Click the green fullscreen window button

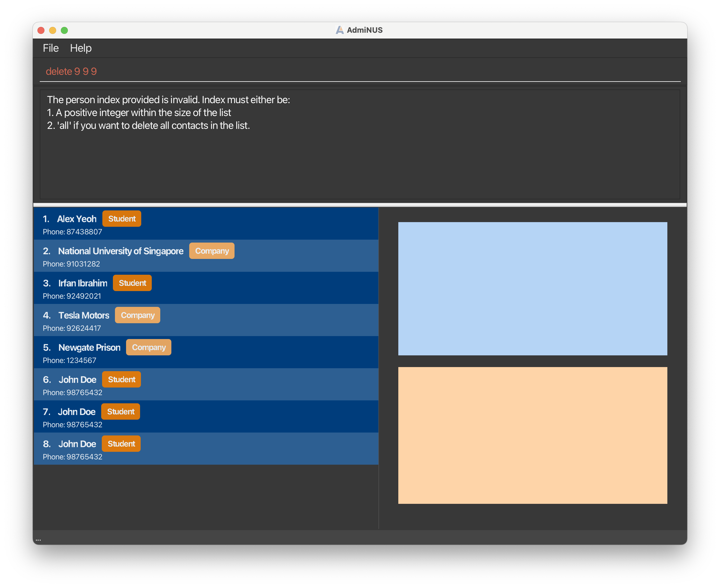[x=64, y=30]
